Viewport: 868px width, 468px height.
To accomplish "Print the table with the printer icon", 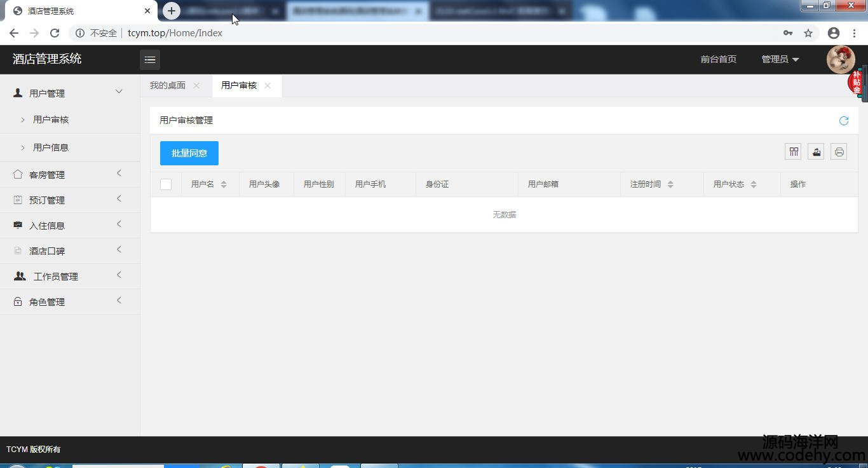I will [x=839, y=151].
